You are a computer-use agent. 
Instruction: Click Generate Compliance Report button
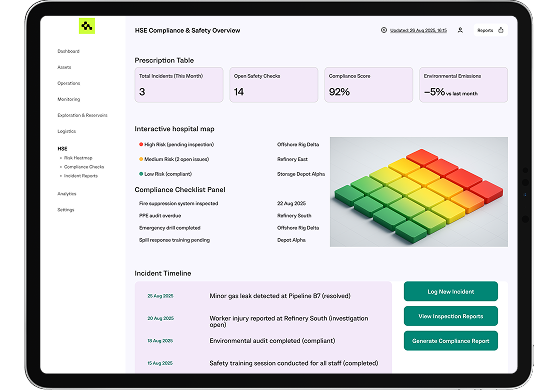click(x=451, y=341)
